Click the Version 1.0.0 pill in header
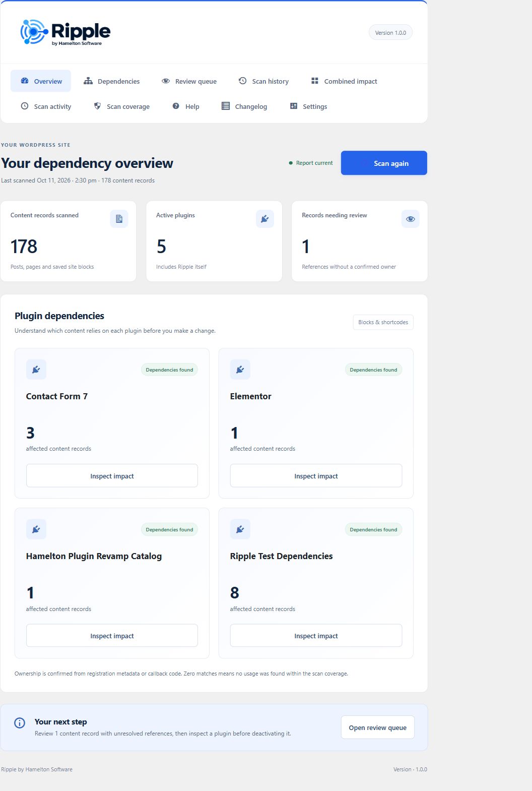 click(390, 33)
